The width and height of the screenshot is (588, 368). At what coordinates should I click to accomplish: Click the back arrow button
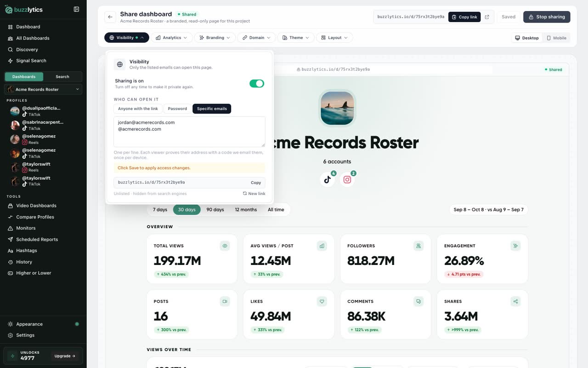tap(110, 17)
